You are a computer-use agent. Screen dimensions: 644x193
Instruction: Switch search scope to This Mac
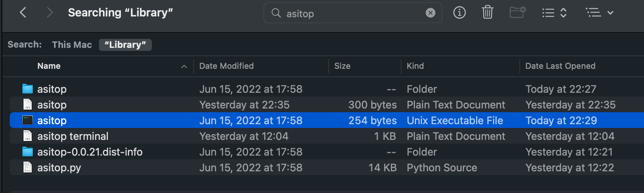pyautogui.click(x=72, y=45)
